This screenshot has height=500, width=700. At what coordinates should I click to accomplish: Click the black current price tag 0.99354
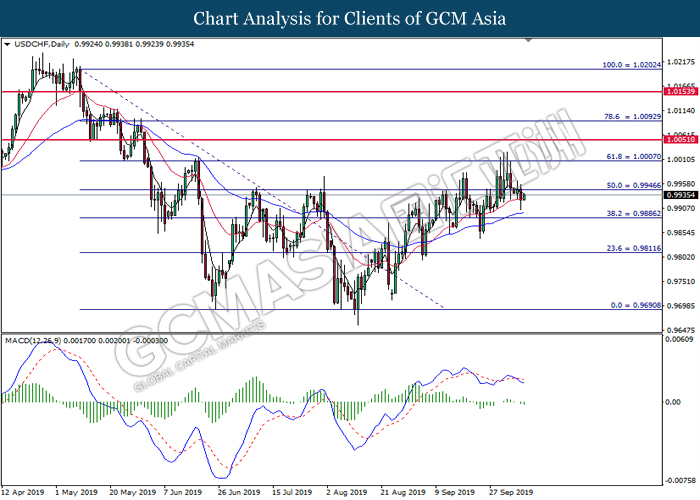point(680,195)
